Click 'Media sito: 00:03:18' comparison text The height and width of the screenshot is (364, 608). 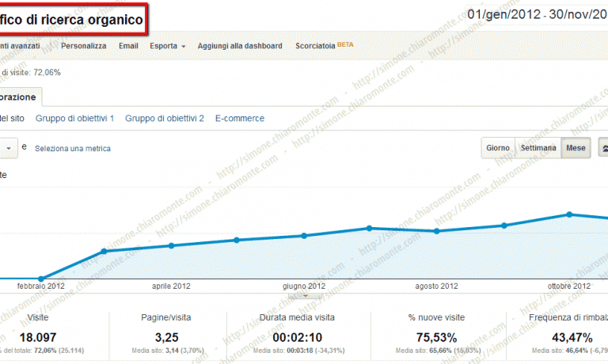click(x=298, y=351)
